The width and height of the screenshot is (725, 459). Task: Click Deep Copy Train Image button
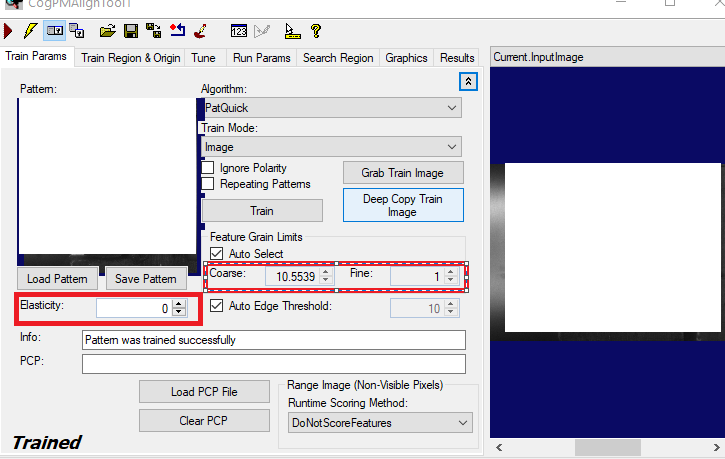pyautogui.click(x=403, y=205)
